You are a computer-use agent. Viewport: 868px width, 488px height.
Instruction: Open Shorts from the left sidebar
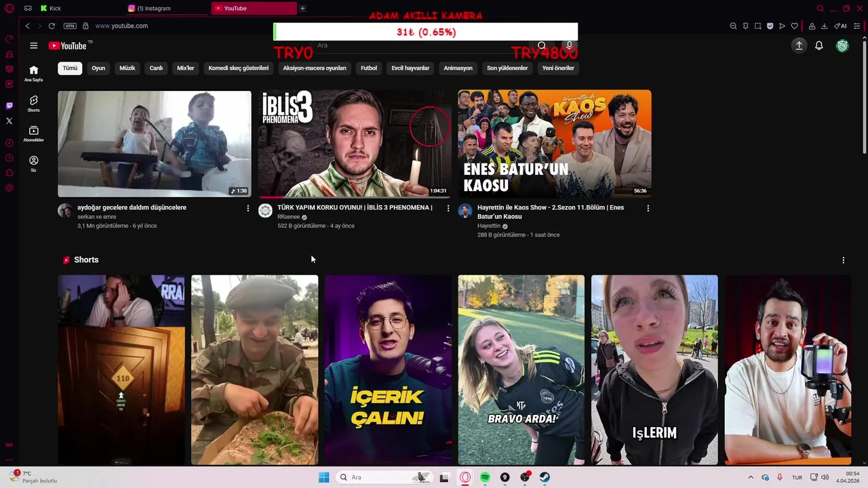(33, 104)
